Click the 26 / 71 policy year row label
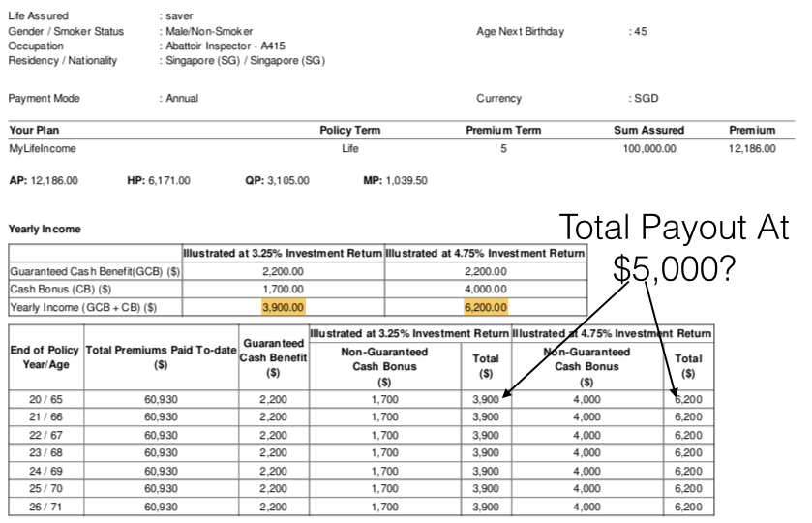The width and height of the screenshot is (812, 523). pyautogui.click(x=45, y=505)
